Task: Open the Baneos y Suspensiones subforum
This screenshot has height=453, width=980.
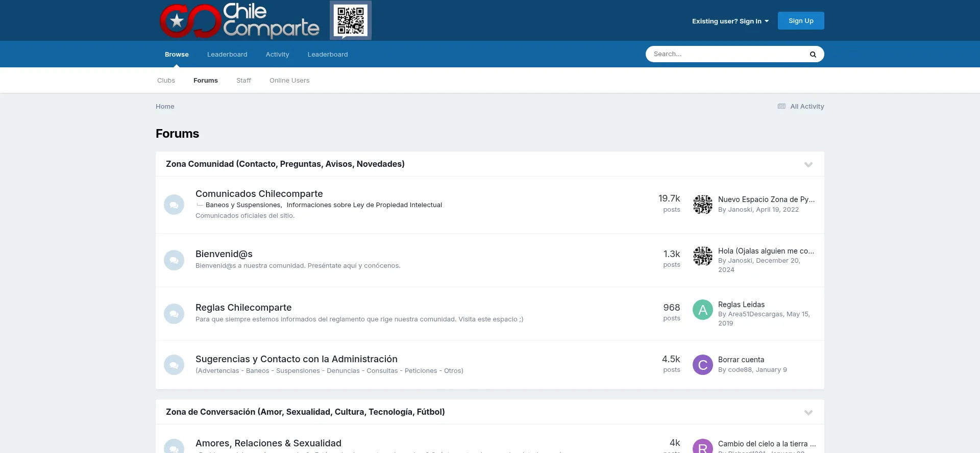Action: (x=243, y=205)
